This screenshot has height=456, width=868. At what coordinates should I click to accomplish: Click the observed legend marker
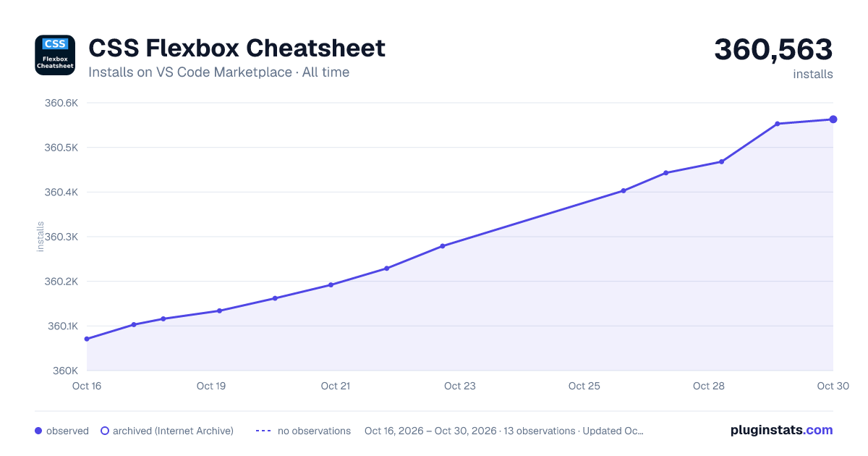click(x=38, y=431)
